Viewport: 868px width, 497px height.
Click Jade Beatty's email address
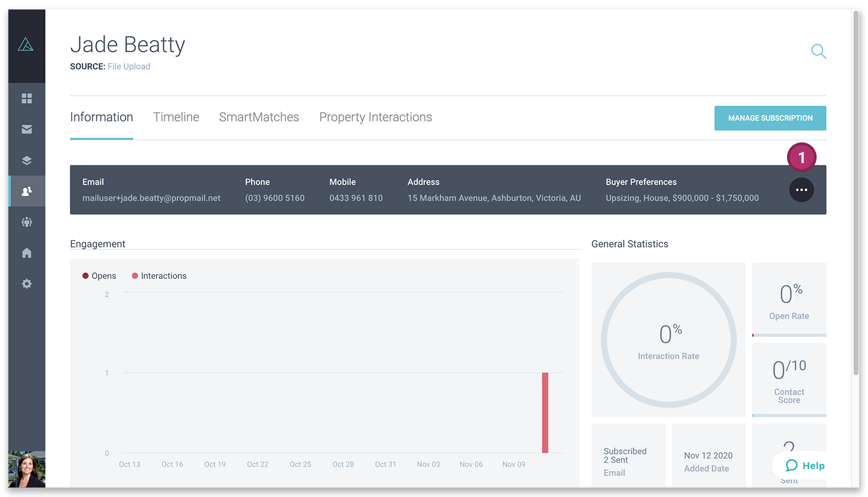(x=151, y=197)
